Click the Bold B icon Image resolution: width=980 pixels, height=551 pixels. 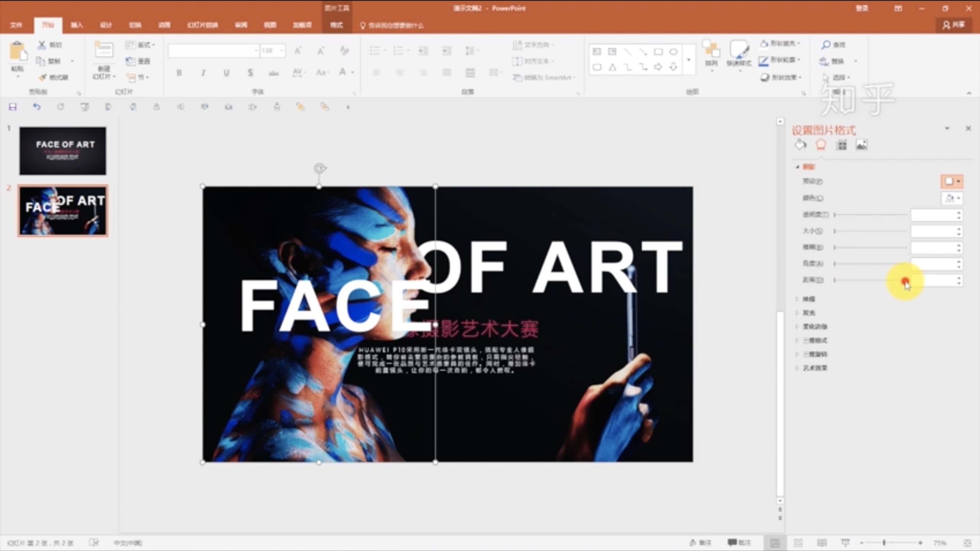click(x=179, y=72)
